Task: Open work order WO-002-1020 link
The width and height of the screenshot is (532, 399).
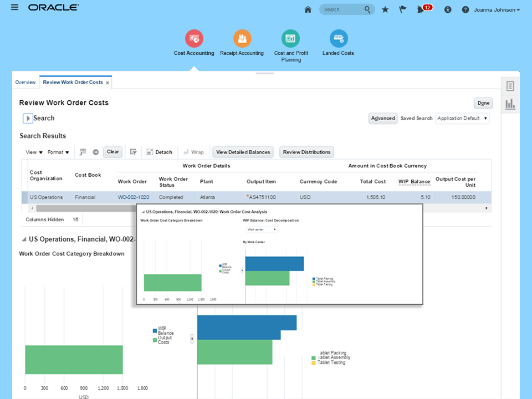Action: 134,197
